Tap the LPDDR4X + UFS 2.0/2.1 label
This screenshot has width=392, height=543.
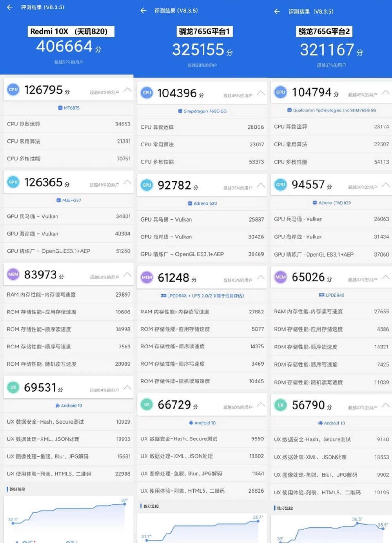202,296
